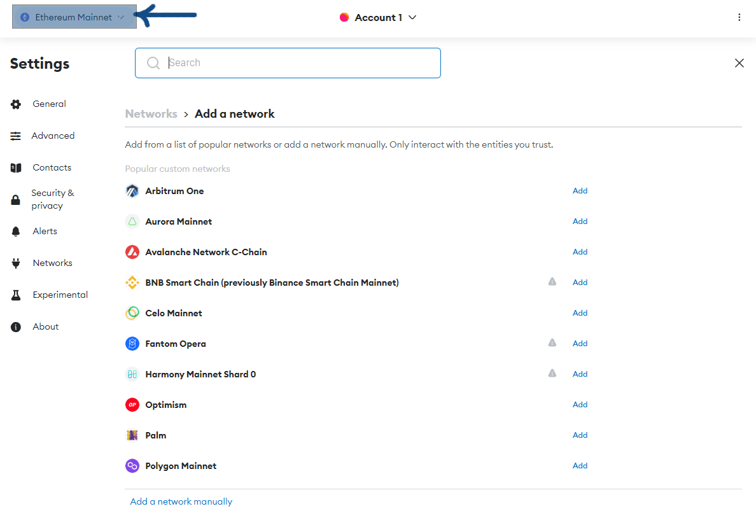The width and height of the screenshot is (756, 532).
Task: Click the Harmony Mainnet logo icon
Action: tap(132, 374)
